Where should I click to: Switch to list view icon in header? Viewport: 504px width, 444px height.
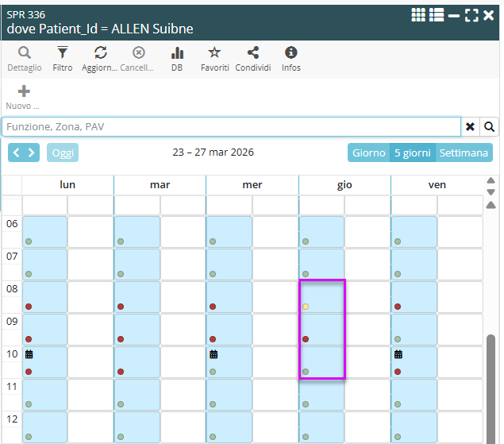(437, 15)
